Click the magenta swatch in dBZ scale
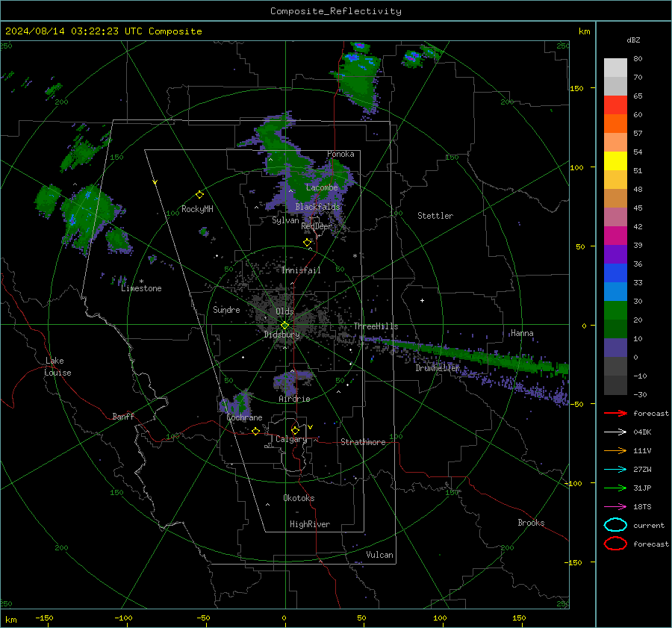The image size is (672, 628). (615, 235)
